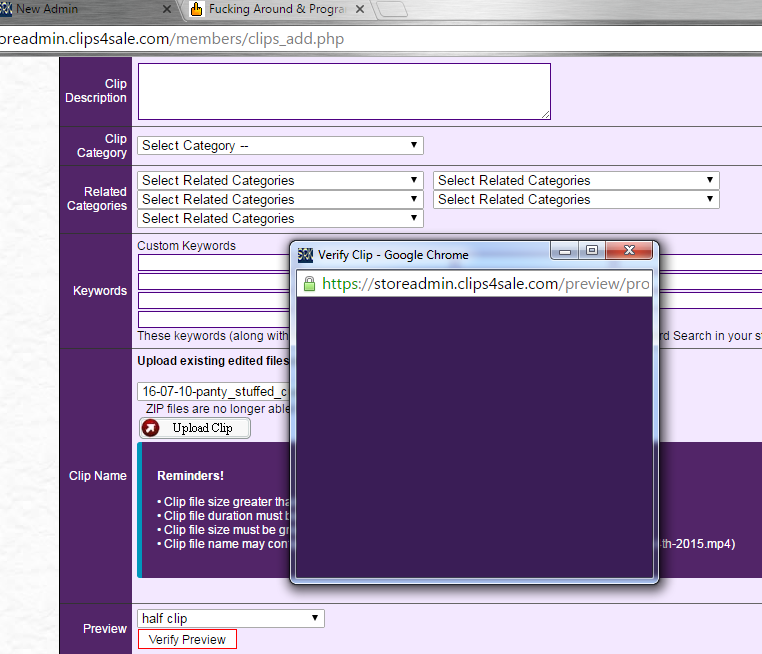762x654 pixels.
Task: Click the Verify Clip window favicon icon
Action: pos(305,255)
